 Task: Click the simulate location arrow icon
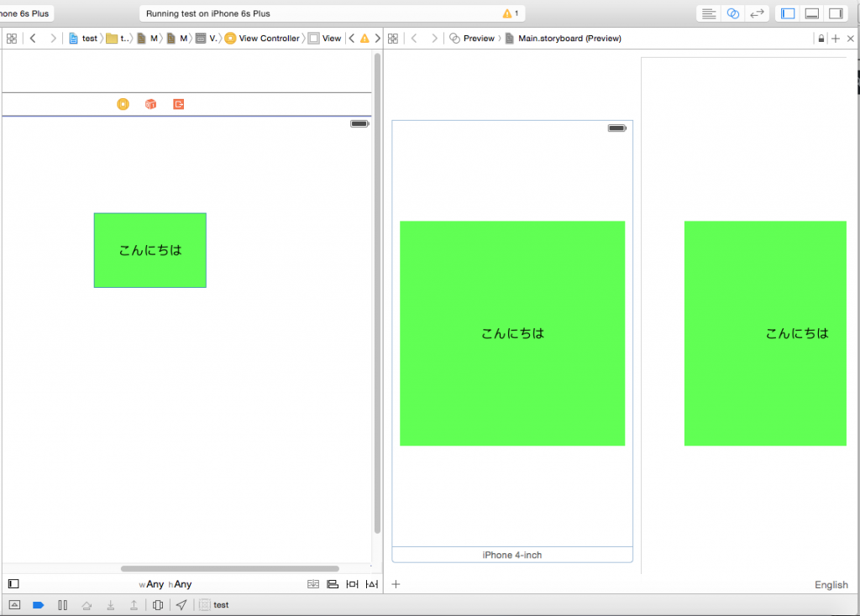click(x=181, y=605)
